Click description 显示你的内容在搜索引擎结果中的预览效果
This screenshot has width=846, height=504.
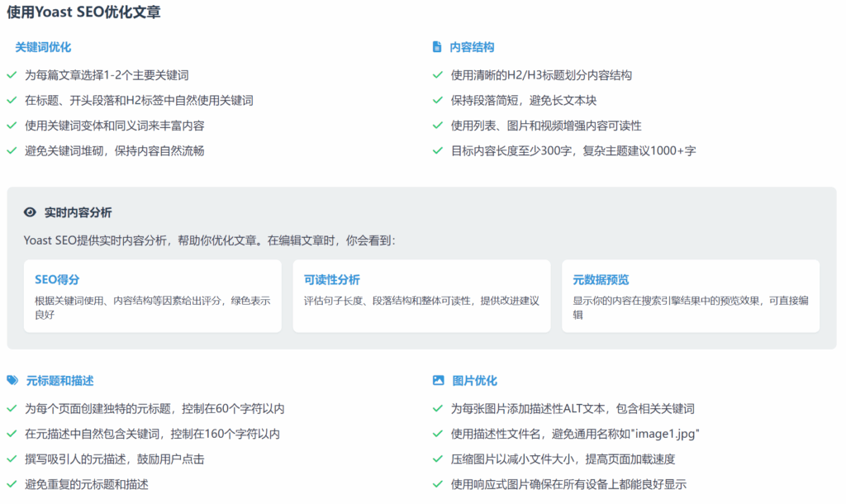point(691,307)
